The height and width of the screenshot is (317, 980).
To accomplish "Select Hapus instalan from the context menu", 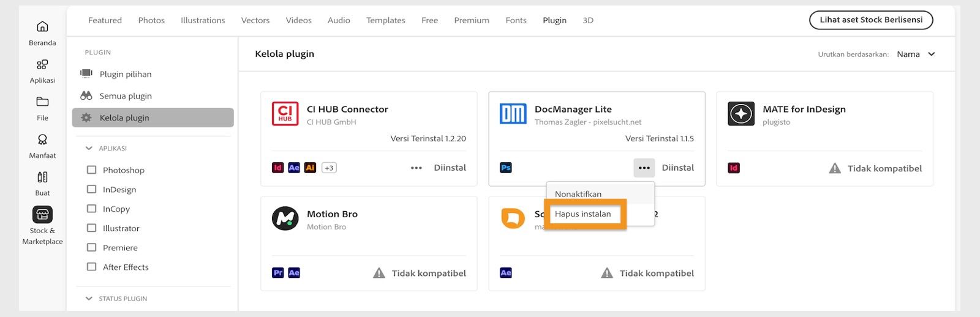I will (x=583, y=214).
